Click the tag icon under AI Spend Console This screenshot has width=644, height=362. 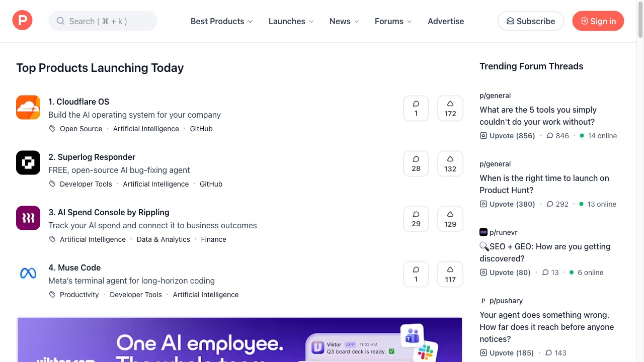pyautogui.click(x=52, y=239)
